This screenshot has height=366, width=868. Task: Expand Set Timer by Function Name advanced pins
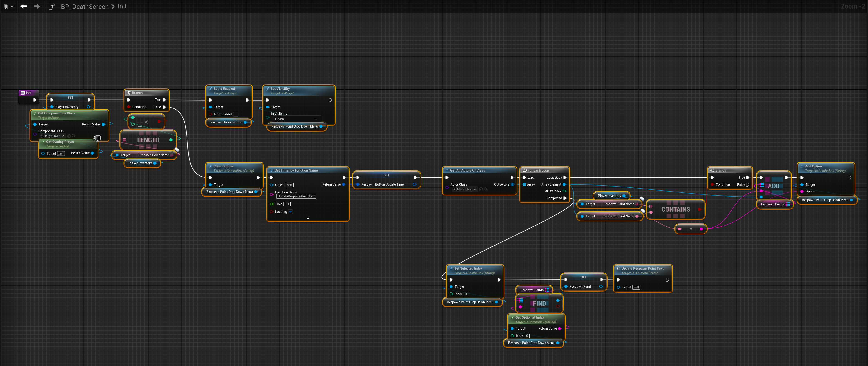pos(308,218)
